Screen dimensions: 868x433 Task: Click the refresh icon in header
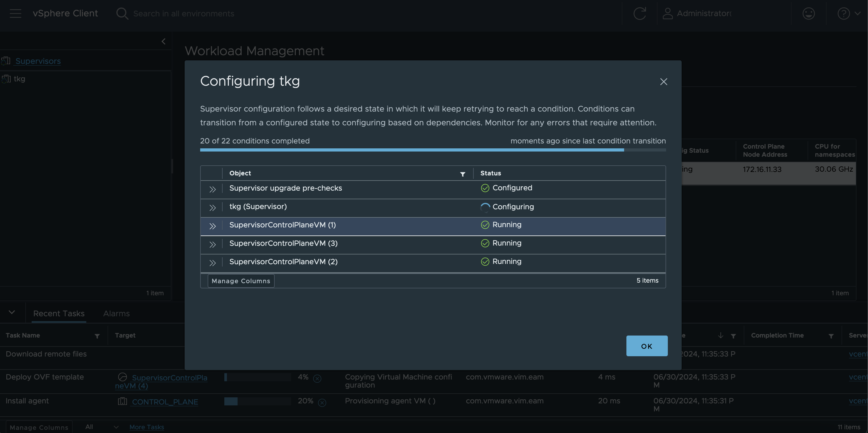click(640, 14)
